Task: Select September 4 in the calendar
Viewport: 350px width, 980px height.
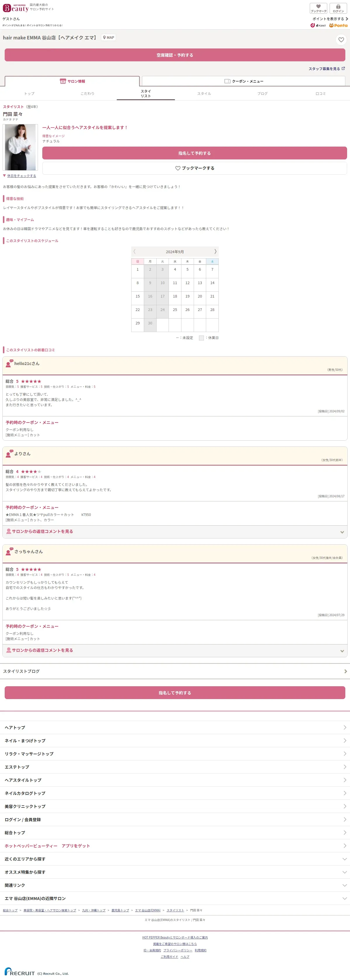Action: point(175,271)
